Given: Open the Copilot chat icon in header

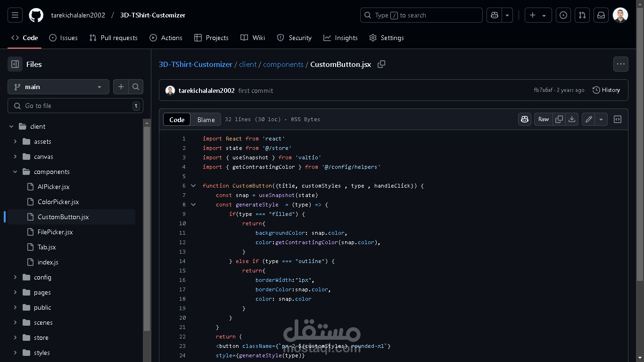Looking at the screenshot, I should (x=494, y=15).
